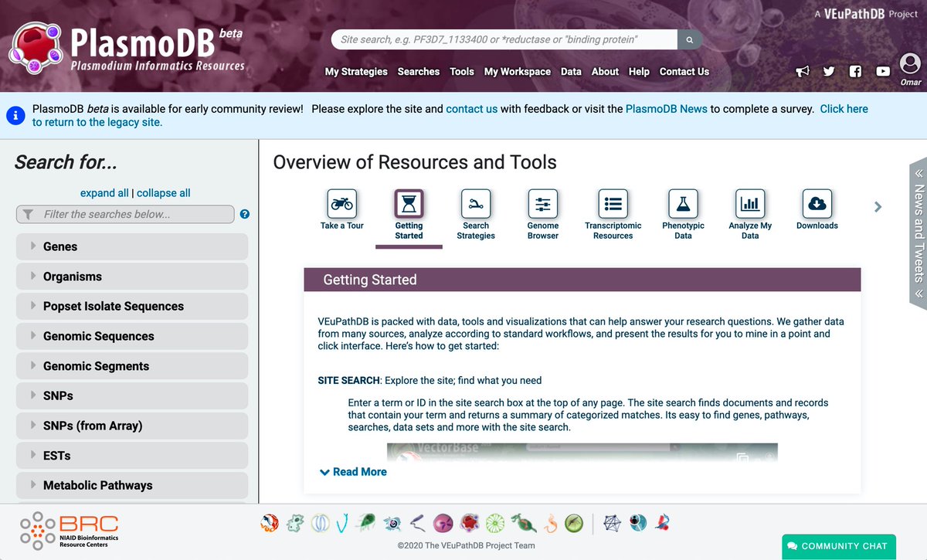Open the announcements megaphone icon

click(803, 71)
